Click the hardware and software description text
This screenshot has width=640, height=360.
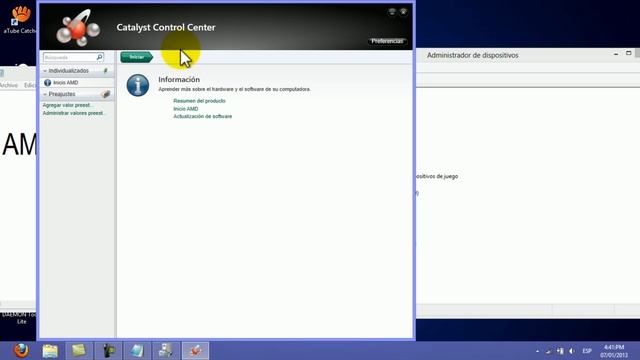234,89
